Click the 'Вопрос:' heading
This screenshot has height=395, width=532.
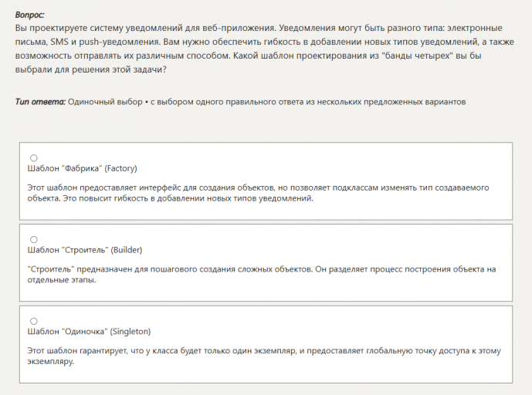(30, 15)
